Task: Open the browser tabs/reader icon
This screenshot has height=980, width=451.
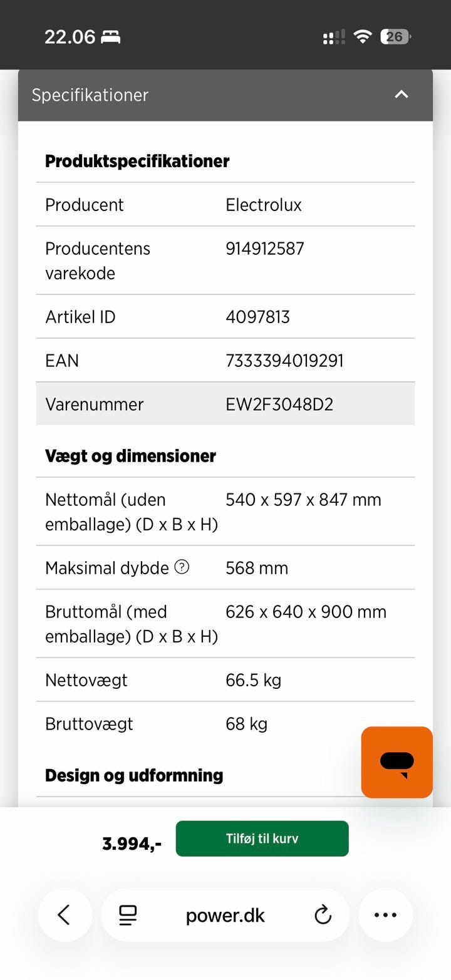Action: 128,916
